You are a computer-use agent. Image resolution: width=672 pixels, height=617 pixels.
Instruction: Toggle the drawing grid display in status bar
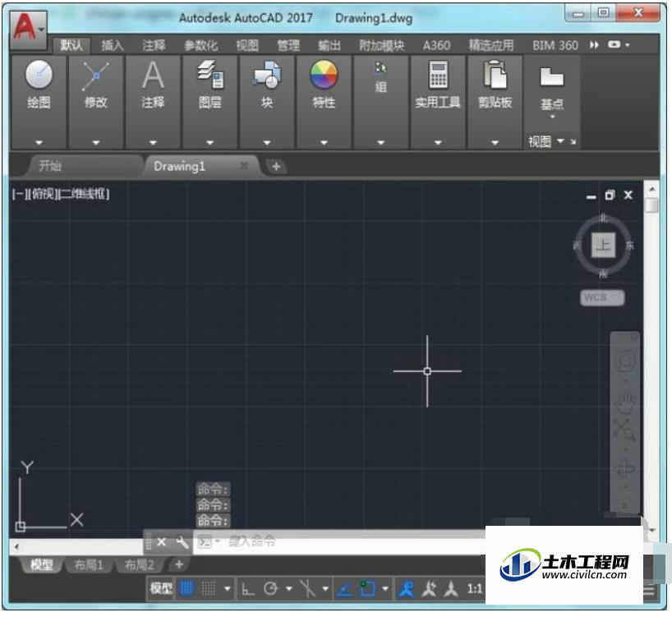click(186, 589)
